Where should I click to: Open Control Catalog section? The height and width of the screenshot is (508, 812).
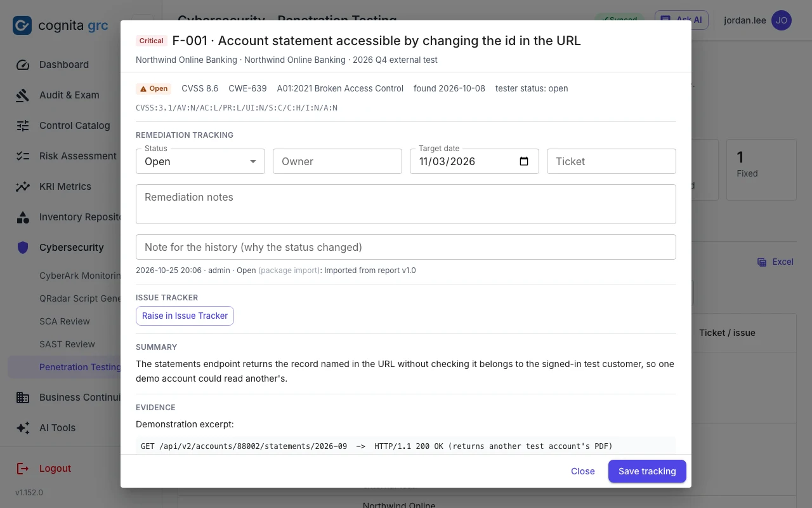tap(75, 126)
